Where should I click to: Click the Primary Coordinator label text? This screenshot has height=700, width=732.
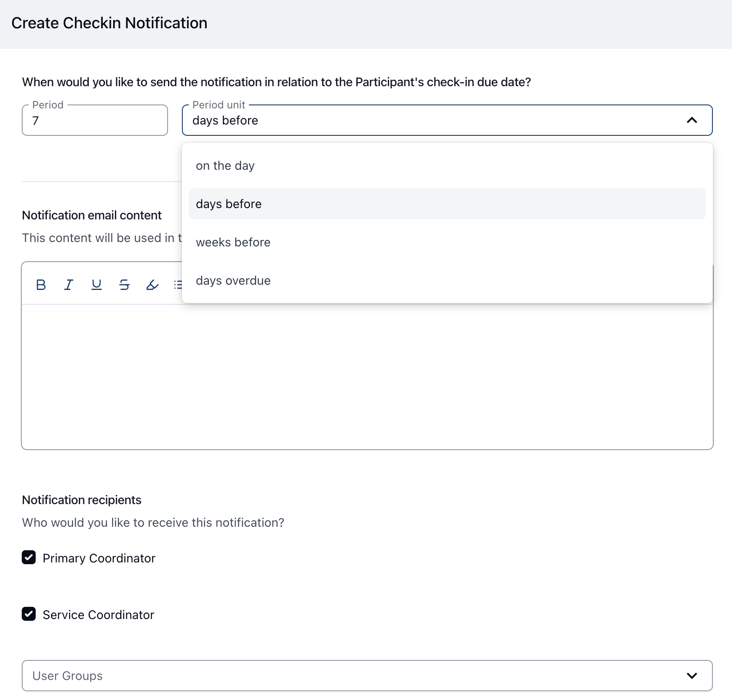click(x=99, y=558)
